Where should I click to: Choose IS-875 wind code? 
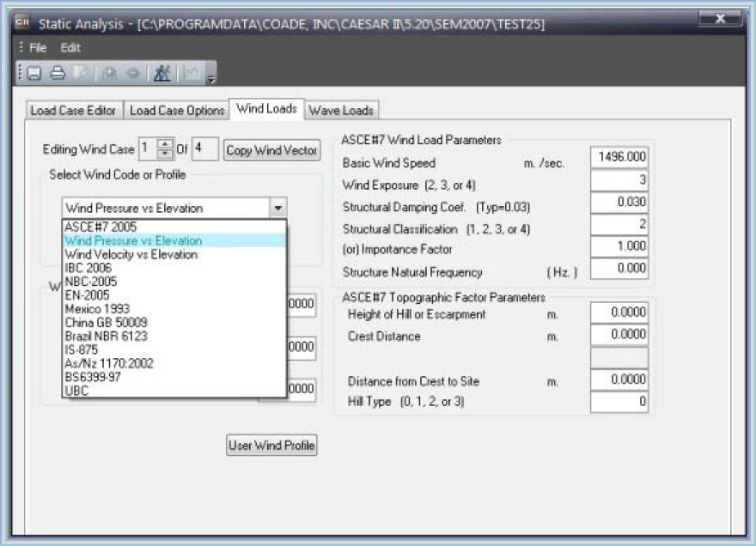(x=174, y=350)
